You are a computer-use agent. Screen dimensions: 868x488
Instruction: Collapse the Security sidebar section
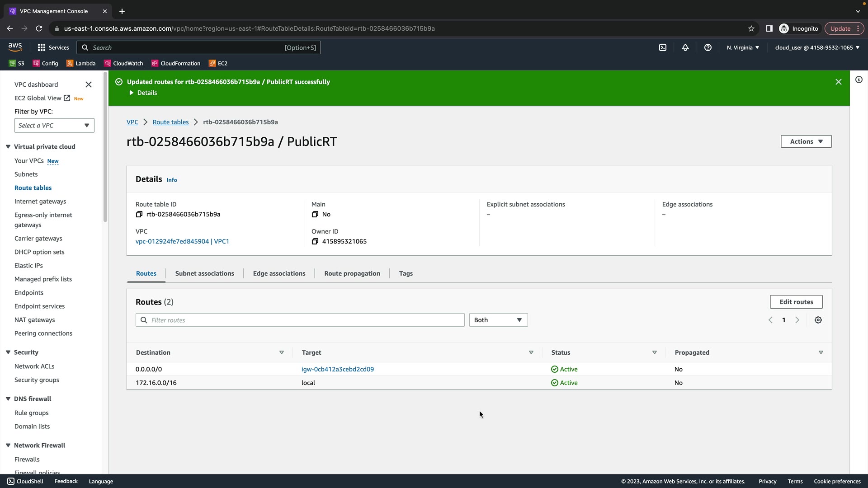pos(8,352)
